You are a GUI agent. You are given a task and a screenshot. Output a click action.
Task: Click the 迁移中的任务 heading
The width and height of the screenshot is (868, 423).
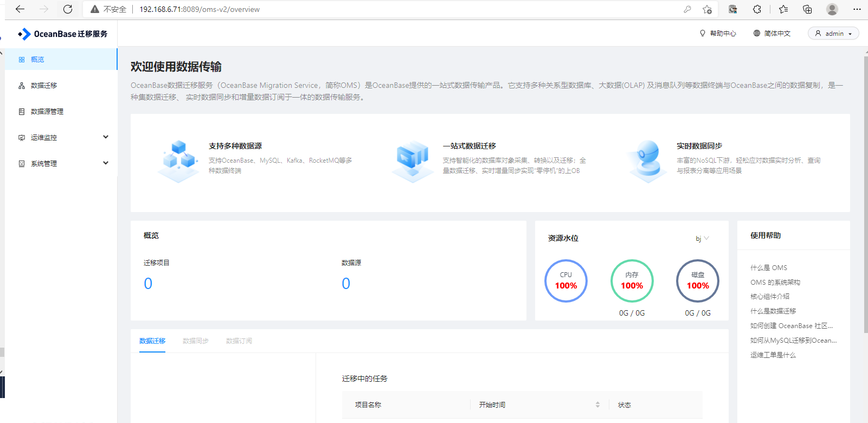point(365,379)
